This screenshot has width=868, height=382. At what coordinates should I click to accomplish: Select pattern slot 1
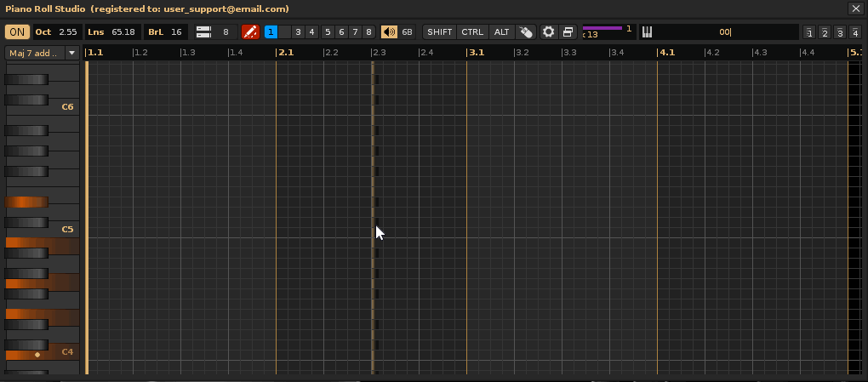coord(271,32)
